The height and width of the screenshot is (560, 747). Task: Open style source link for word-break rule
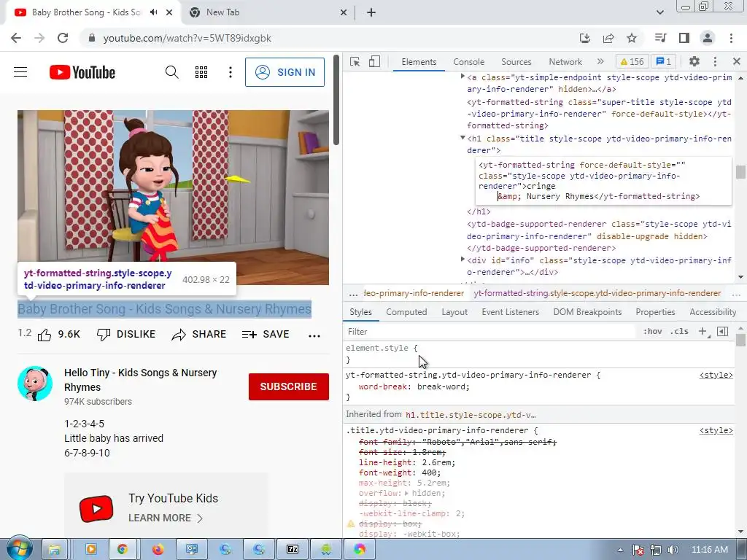pos(716,376)
